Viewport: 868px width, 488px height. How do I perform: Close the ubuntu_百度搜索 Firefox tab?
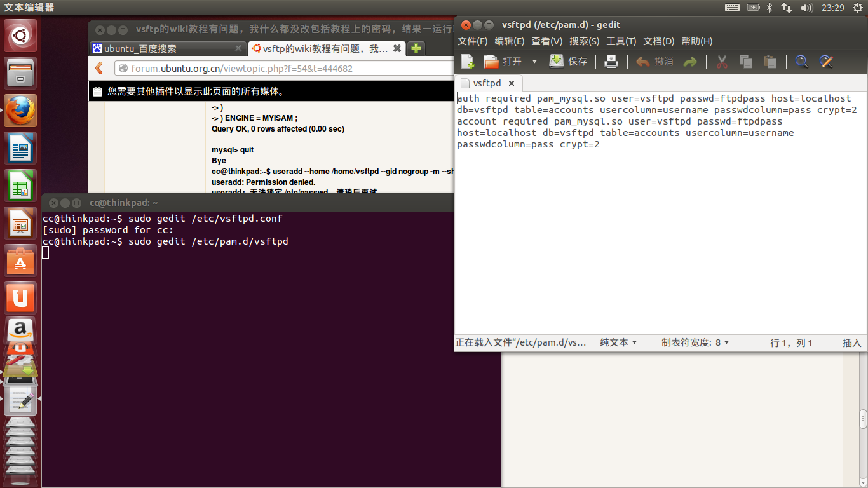coord(238,48)
